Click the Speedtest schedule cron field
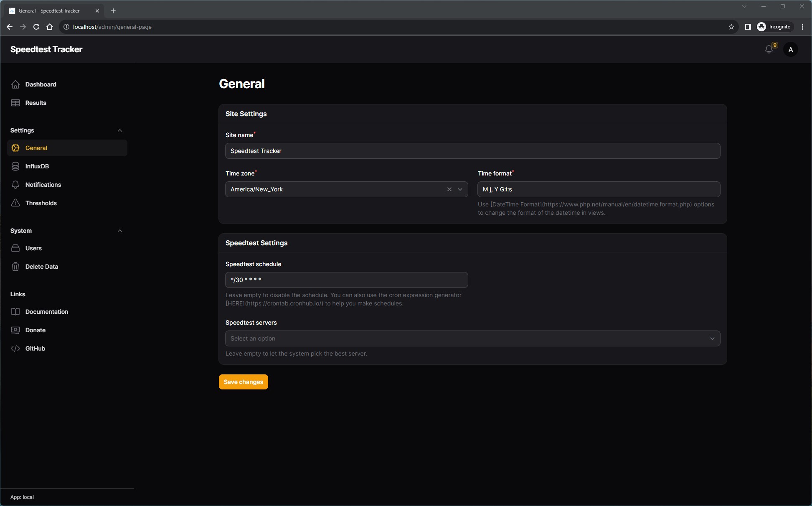Image resolution: width=812 pixels, height=506 pixels. 346,280
